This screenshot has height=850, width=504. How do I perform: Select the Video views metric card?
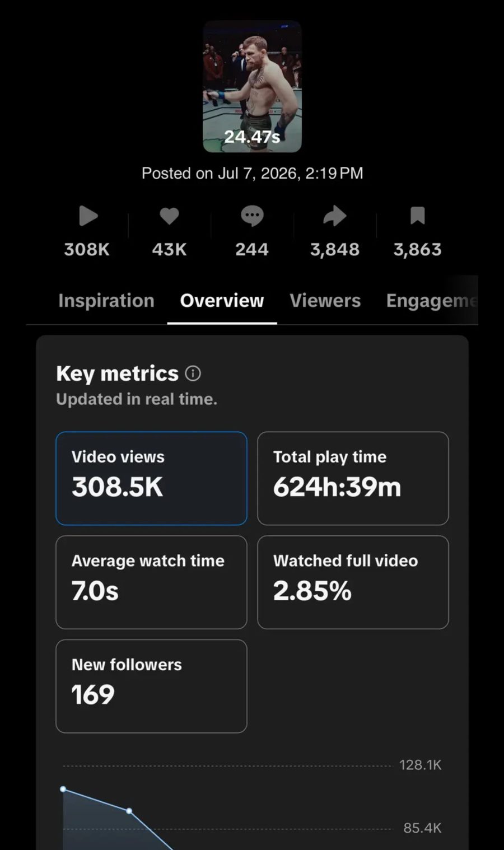click(x=151, y=478)
